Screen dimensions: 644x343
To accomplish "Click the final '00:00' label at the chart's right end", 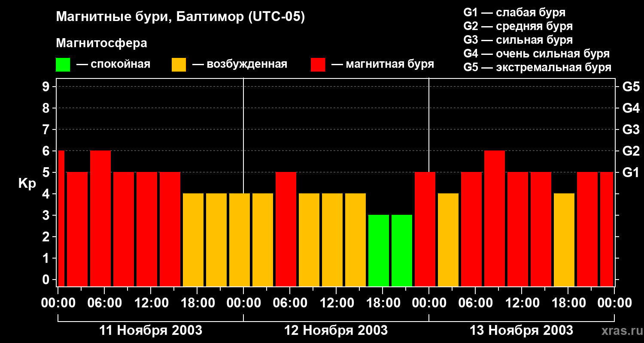I will 614,303.
